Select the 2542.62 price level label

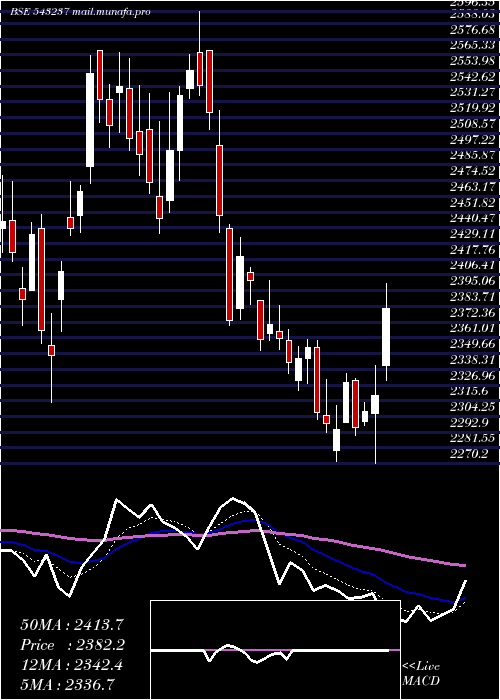click(x=472, y=77)
